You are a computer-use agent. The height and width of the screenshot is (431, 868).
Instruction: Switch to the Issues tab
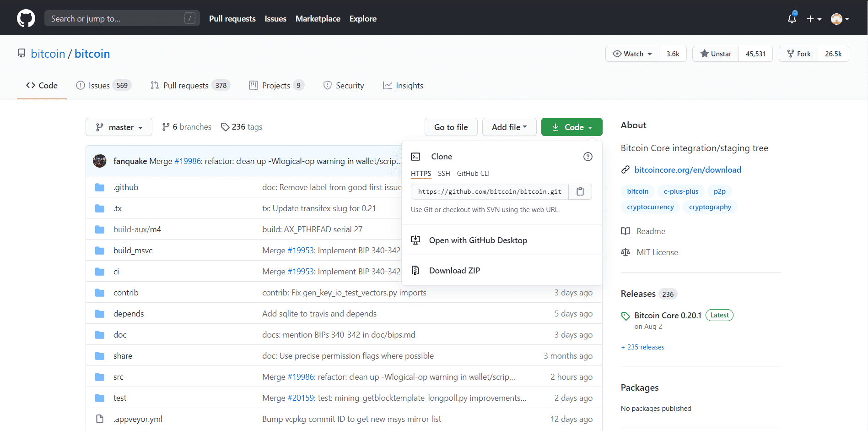[103, 86]
